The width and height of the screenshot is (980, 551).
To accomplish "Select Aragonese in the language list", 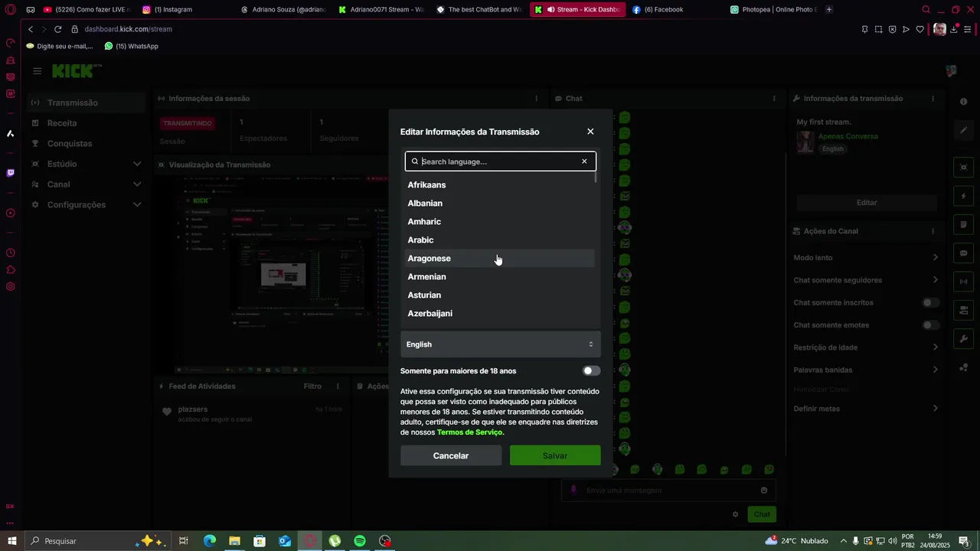I will (x=500, y=259).
